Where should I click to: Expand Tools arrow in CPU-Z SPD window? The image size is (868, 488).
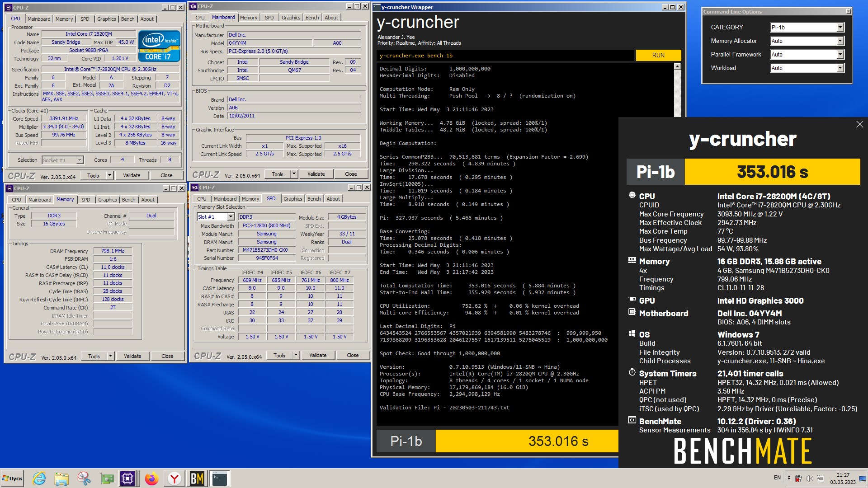pos(296,355)
